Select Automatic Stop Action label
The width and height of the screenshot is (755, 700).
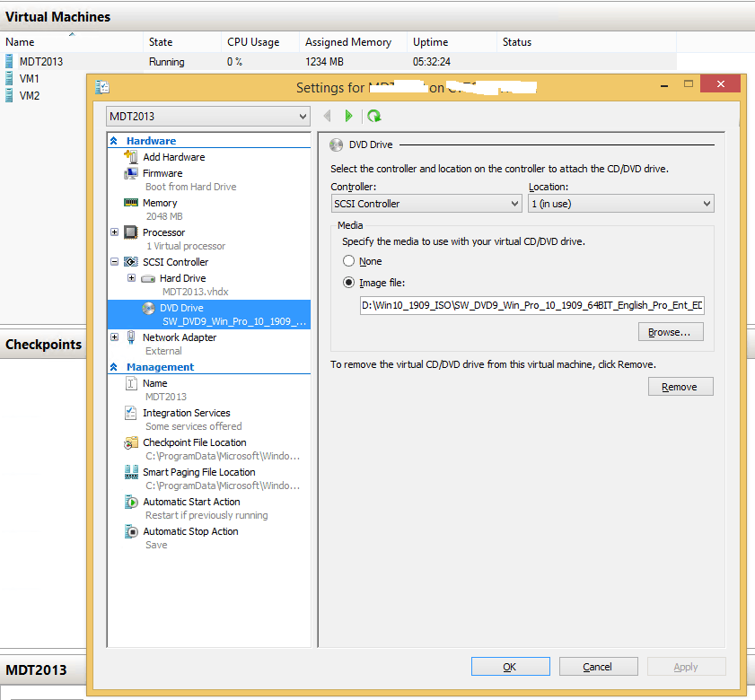(190, 531)
